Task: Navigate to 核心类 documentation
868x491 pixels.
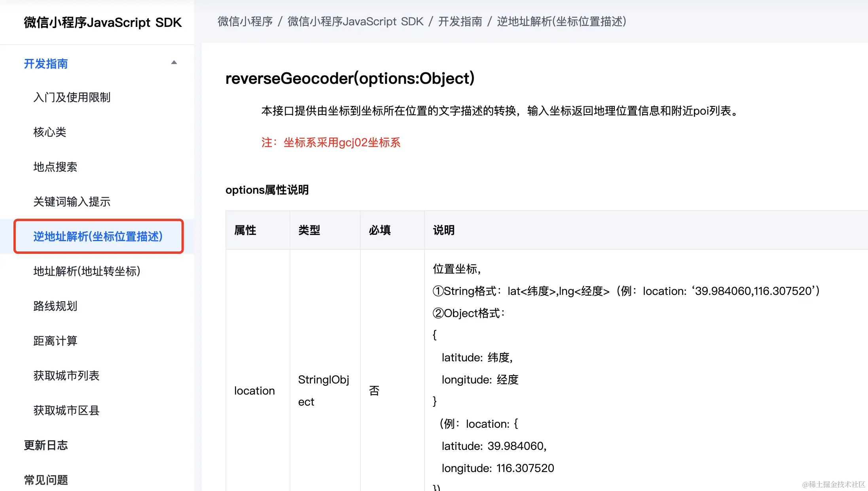Action: 49,132
